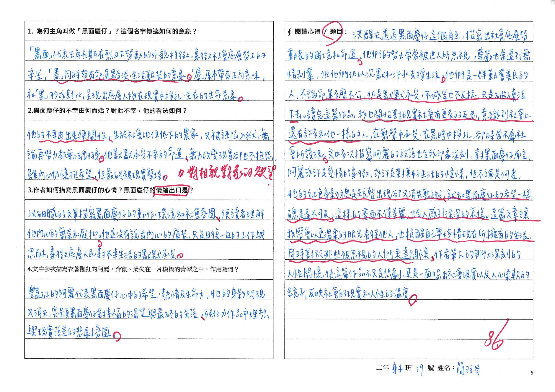Click the 二年 grade label
555x392 pixels.
tap(382, 368)
